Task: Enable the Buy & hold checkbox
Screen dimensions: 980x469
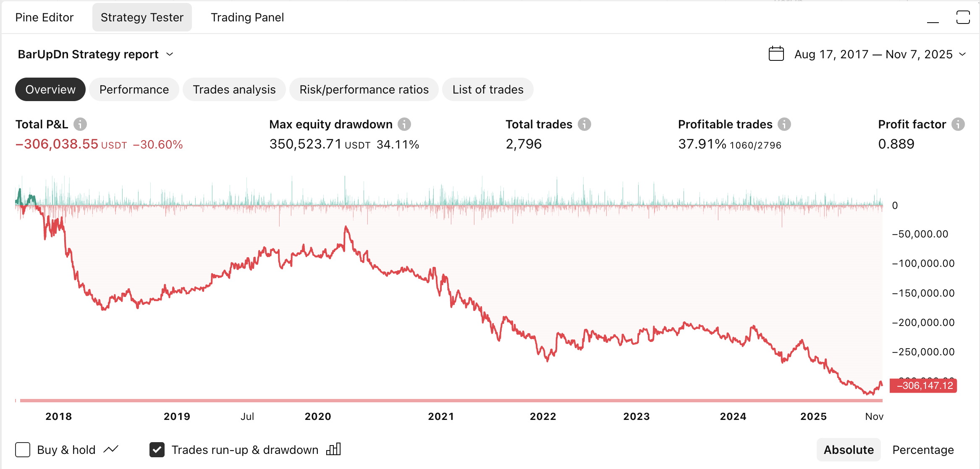Action: (x=23, y=450)
